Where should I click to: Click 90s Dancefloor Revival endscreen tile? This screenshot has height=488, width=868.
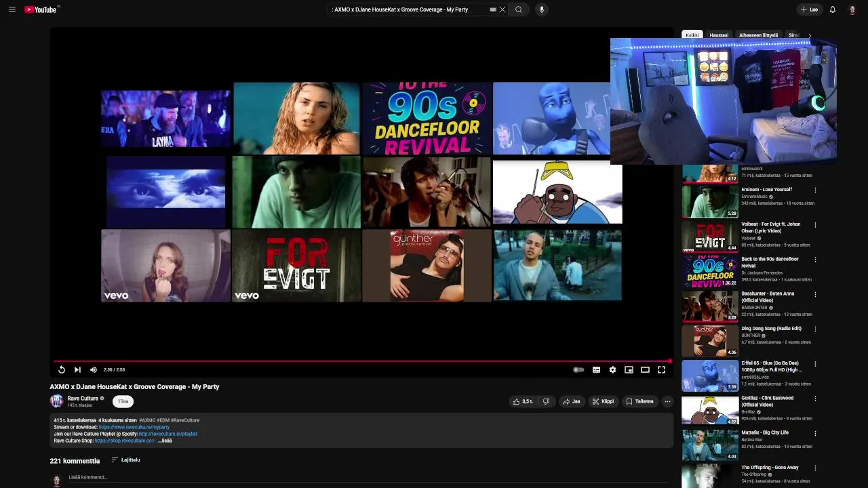pos(427,119)
